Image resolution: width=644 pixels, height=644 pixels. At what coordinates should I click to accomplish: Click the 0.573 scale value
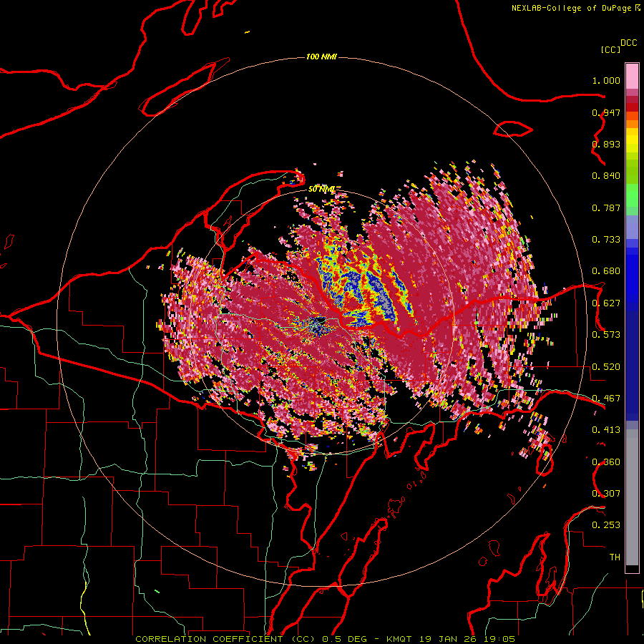606,335
